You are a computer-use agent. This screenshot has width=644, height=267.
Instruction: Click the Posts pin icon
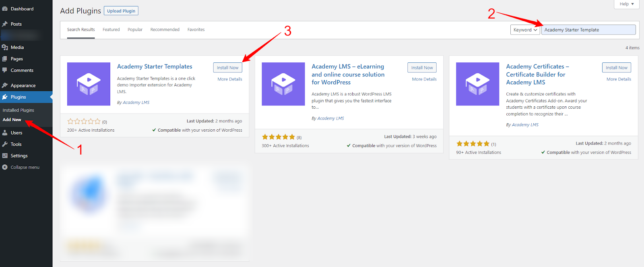(x=5, y=24)
